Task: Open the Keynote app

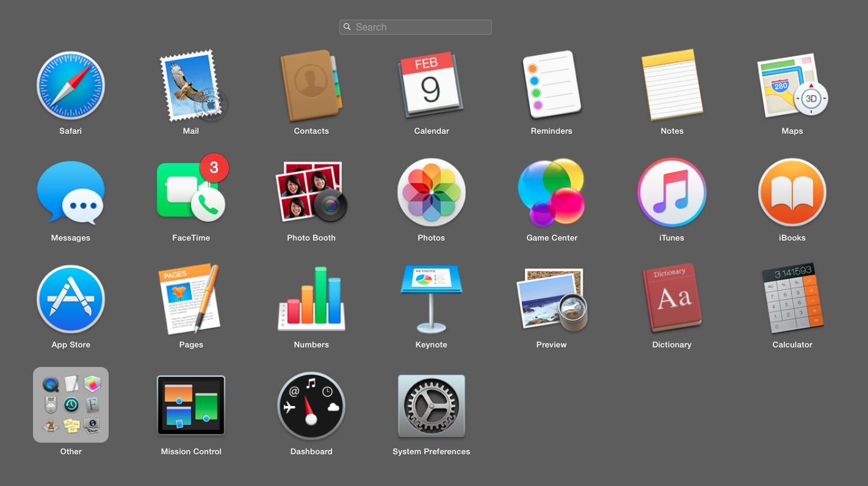Action: [x=432, y=299]
